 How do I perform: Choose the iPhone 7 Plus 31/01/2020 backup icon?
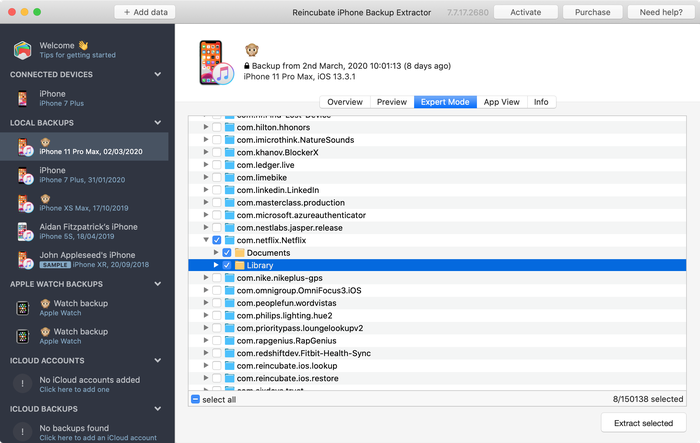(x=25, y=175)
